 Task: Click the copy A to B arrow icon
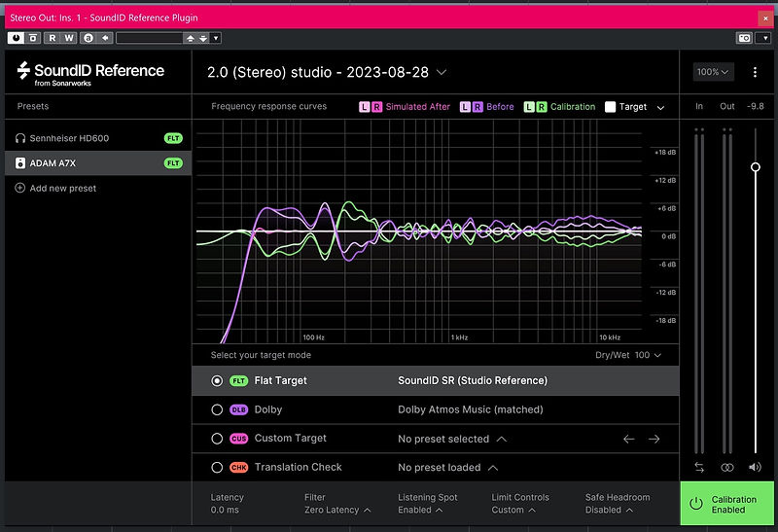pyautogui.click(x=105, y=38)
